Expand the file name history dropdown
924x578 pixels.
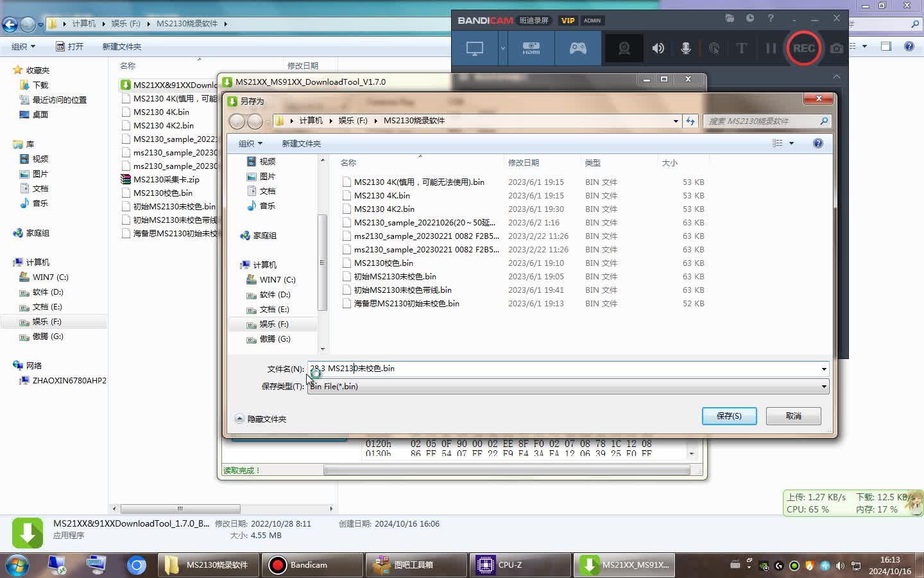pos(823,368)
